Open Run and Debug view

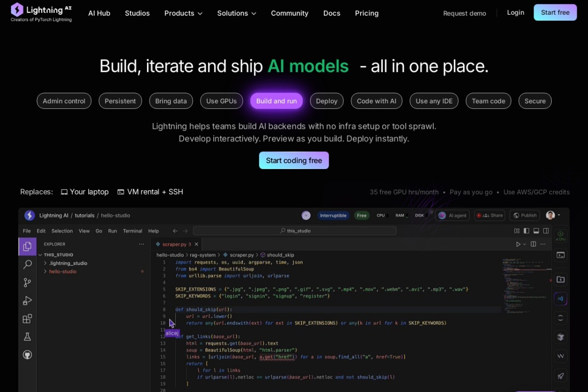[27, 301]
